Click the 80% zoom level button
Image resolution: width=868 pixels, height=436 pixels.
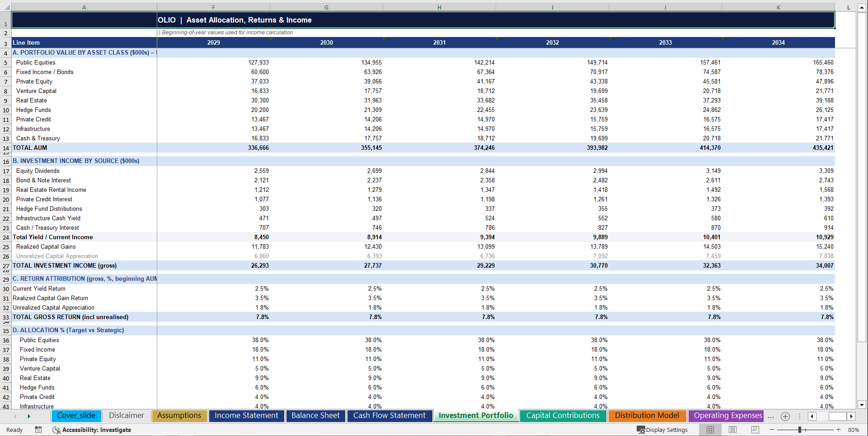853,430
